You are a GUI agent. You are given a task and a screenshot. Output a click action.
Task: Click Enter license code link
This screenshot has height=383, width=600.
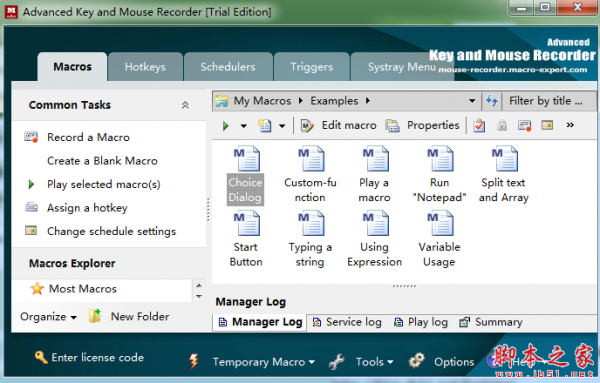pos(98,357)
